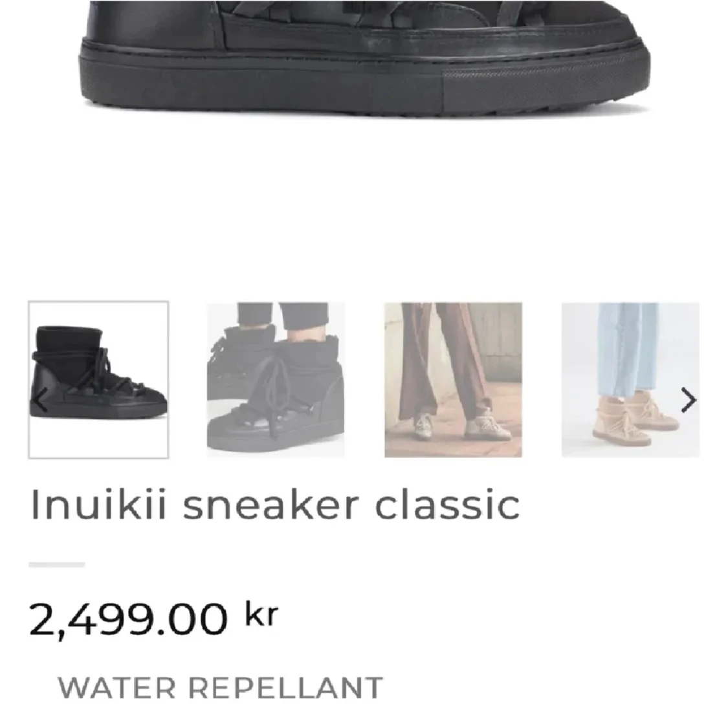Select the black sneaker side-view thumbnail
The width and height of the screenshot is (728, 728).
click(98, 380)
